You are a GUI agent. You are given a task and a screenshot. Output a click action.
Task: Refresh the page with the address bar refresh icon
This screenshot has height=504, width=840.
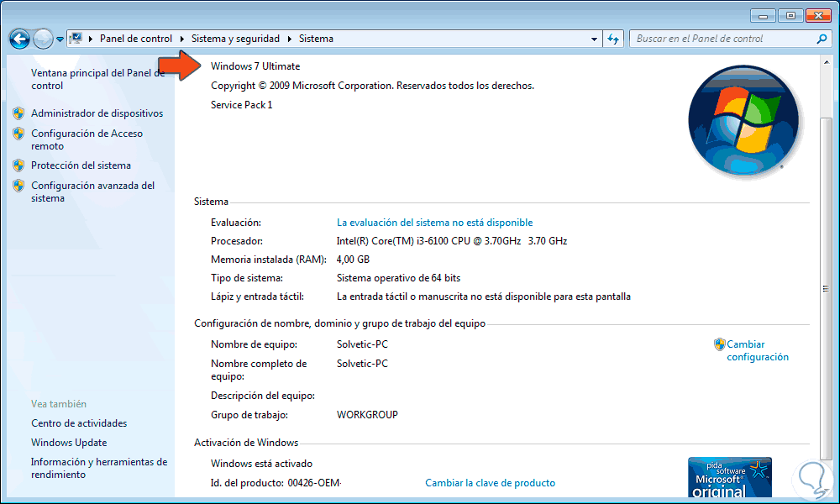tap(613, 39)
